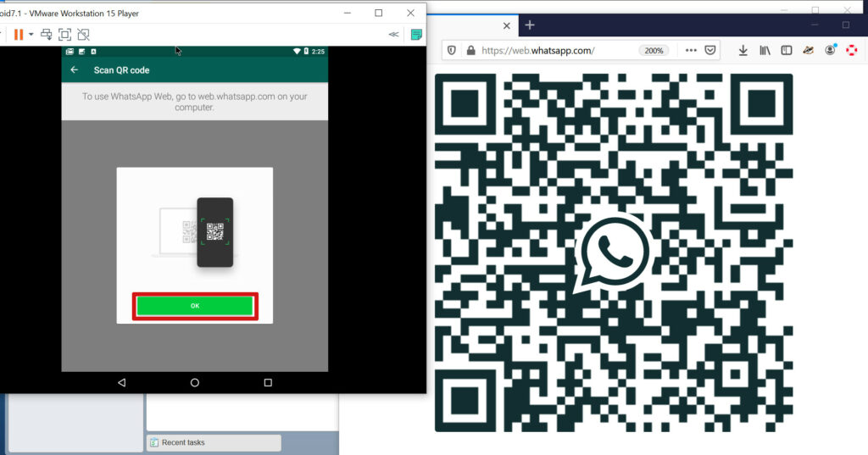Maximize the VMware Workstation Player window
Image resolution: width=868 pixels, height=455 pixels.
tap(379, 13)
